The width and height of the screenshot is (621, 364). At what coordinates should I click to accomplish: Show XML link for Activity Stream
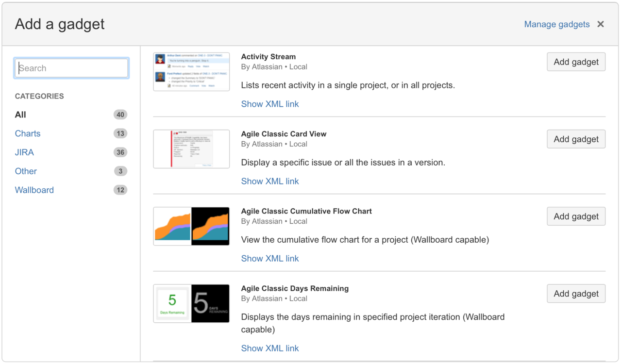269,103
